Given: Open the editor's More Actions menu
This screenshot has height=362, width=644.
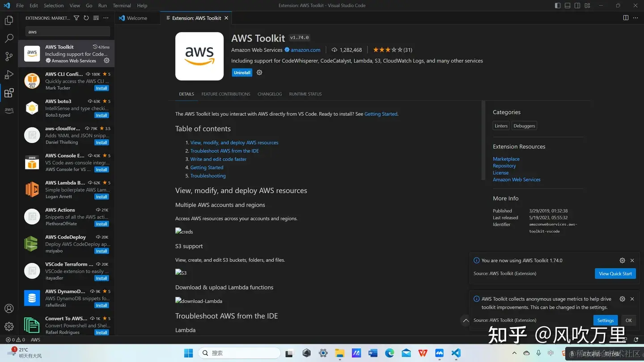Looking at the screenshot, I should [636, 18].
